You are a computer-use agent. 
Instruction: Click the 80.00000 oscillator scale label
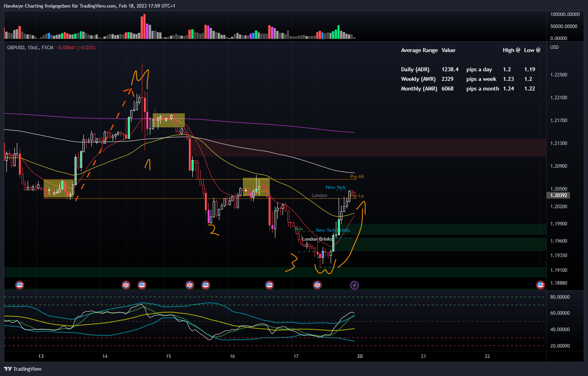pos(560,297)
